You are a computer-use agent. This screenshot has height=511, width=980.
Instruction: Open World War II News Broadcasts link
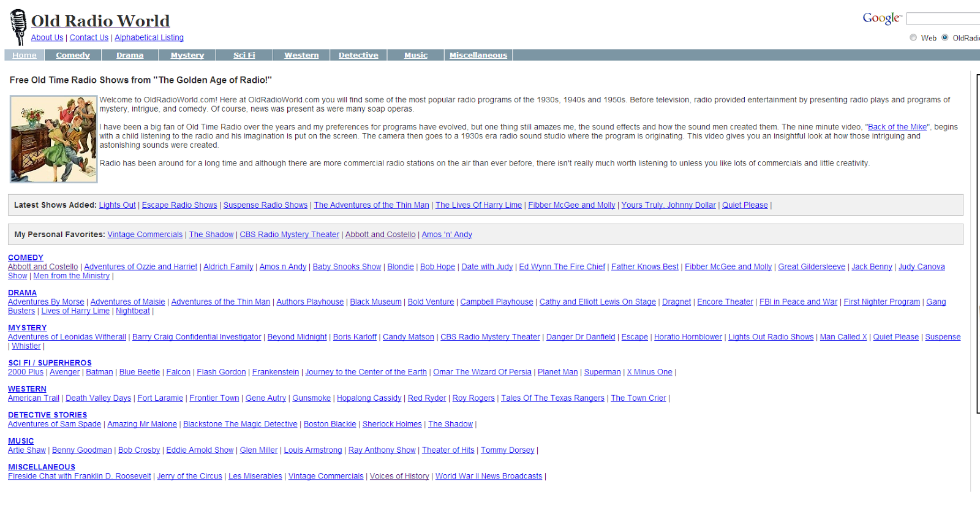point(489,476)
